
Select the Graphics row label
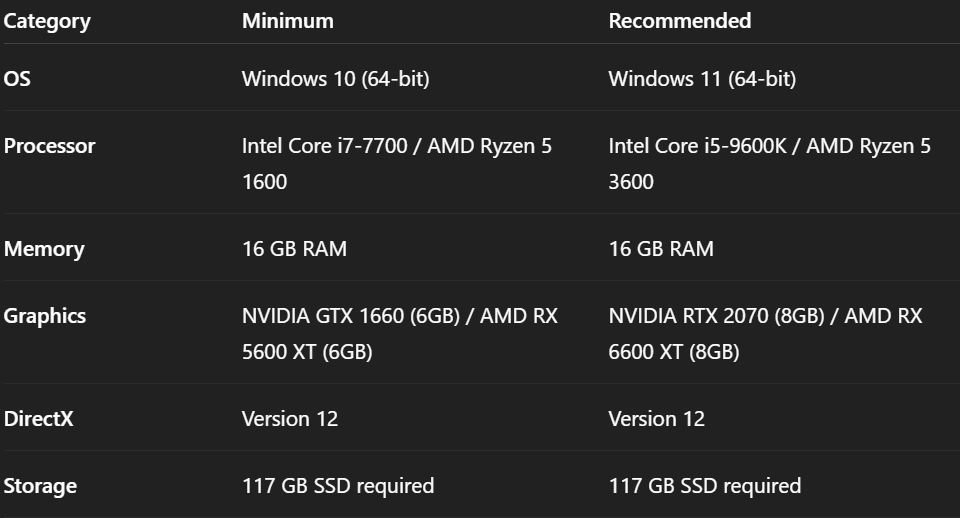[x=45, y=316]
